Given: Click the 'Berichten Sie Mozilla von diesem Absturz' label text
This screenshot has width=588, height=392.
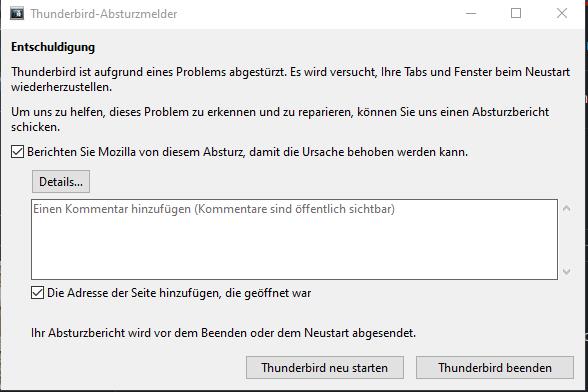Looking at the screenshot, I should coord(248,152).
